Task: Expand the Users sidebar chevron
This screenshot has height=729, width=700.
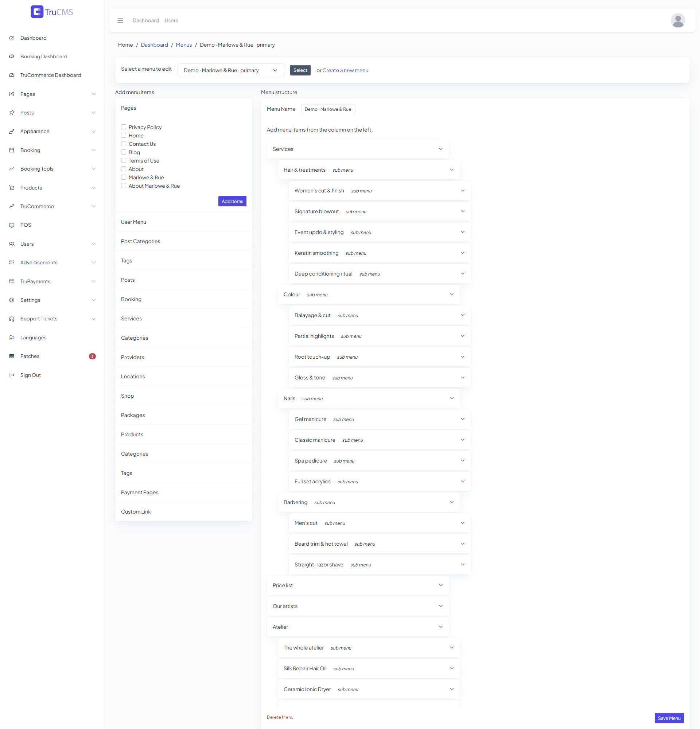Action: coord(94,244)
